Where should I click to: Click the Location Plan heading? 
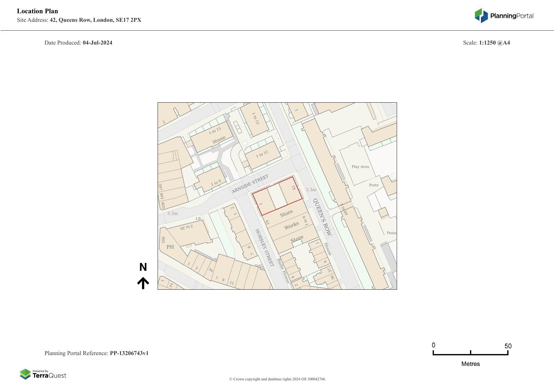tap(37, 11)
